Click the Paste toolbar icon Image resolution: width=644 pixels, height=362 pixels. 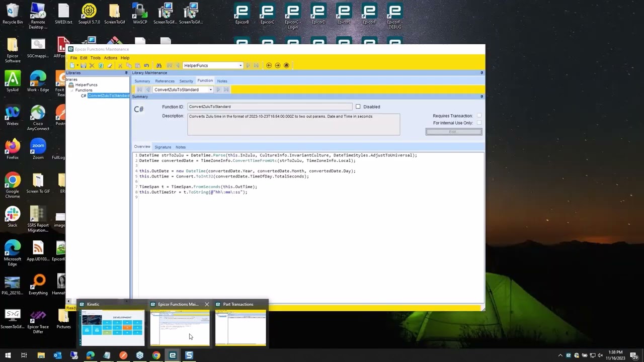pyautogui.click(x=137, y=65)
